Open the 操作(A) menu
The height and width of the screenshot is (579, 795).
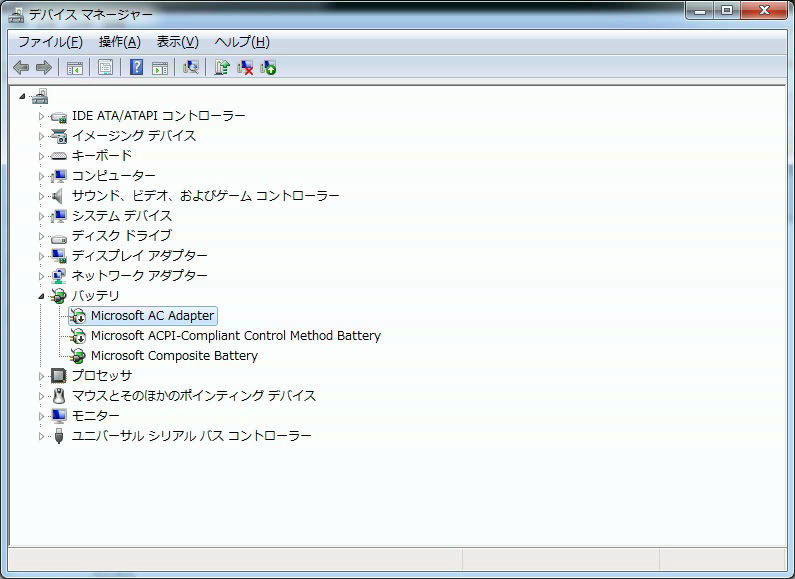pos(120,42)
